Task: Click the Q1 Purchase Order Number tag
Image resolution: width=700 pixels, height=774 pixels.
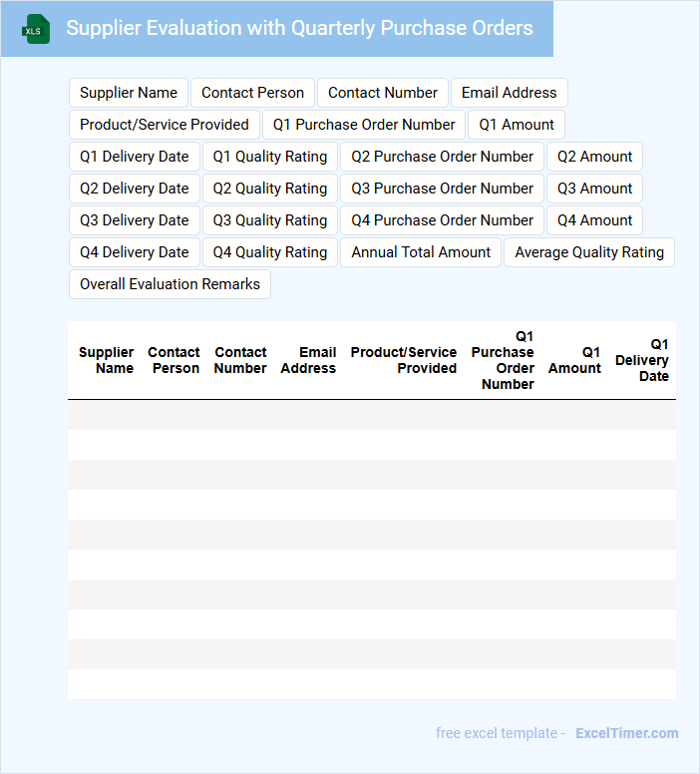Action: point(364,125)
